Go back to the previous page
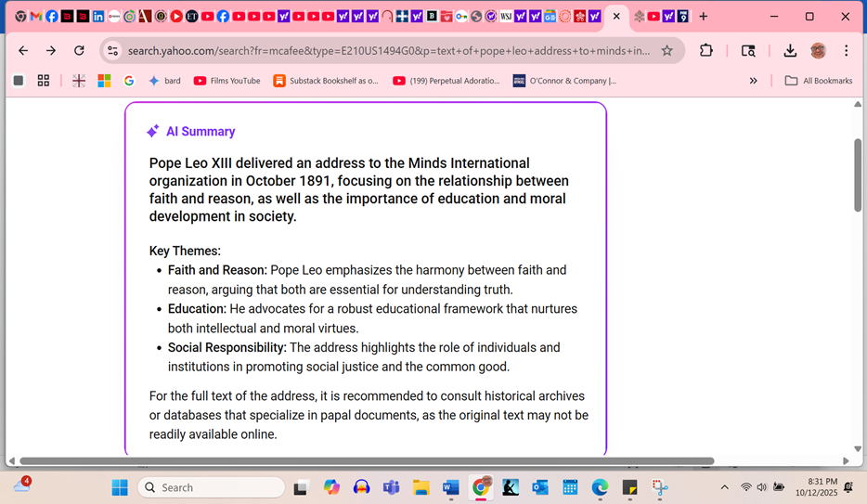The height and width of the screenshot is (504, 867). tap(23, 51)
